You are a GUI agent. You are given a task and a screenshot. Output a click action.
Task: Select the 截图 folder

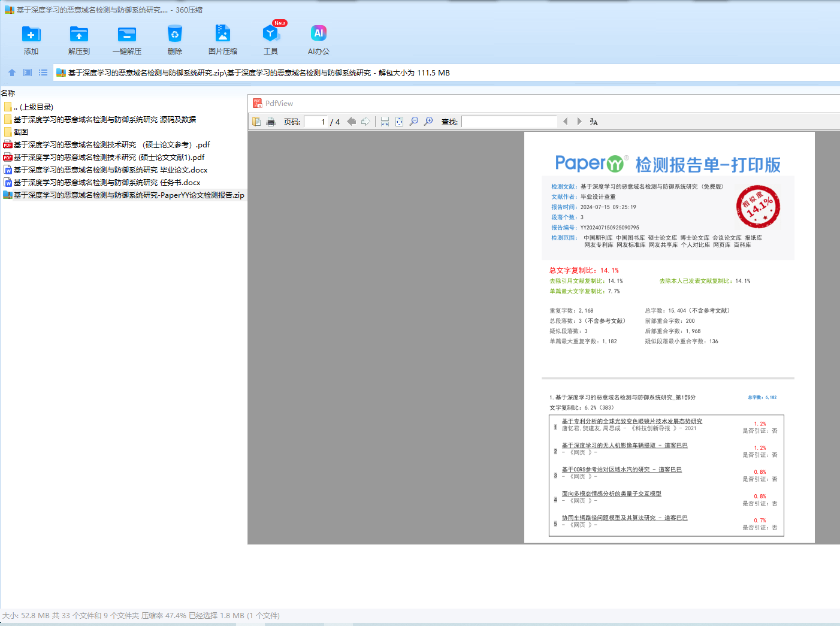(123, 132)
